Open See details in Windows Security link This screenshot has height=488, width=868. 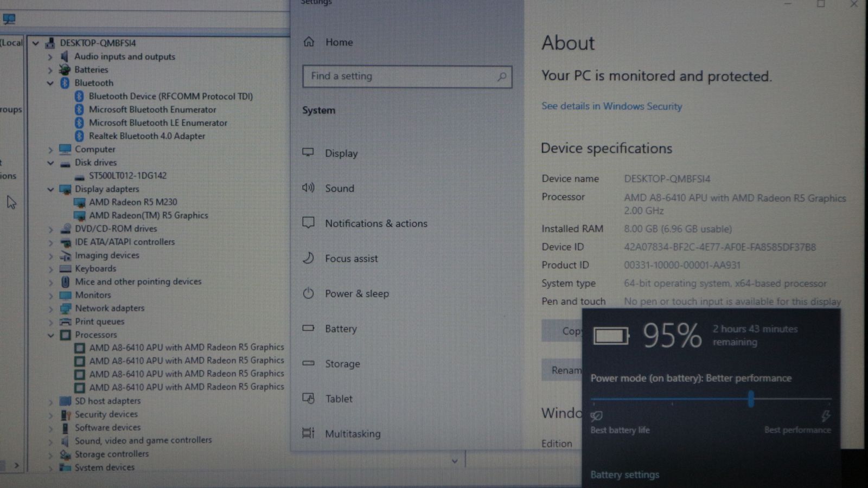tap(611, 106)
